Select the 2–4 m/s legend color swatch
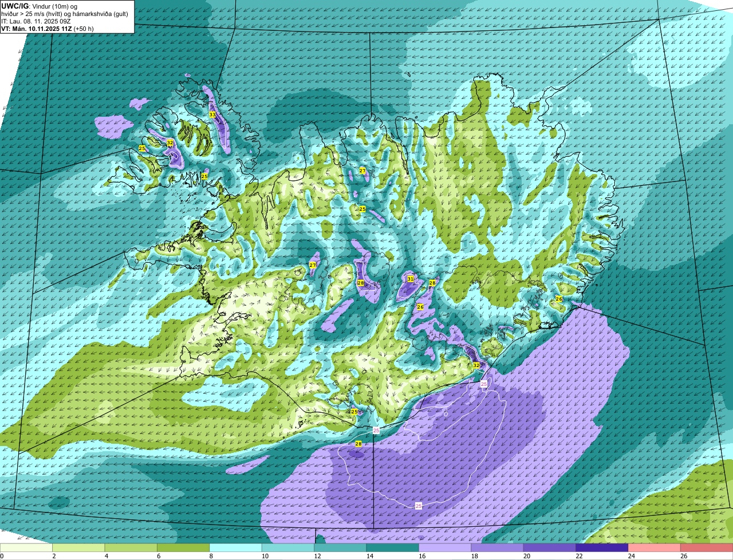The height and width of the screenshot is (560, 733). [x=78, y=548]
